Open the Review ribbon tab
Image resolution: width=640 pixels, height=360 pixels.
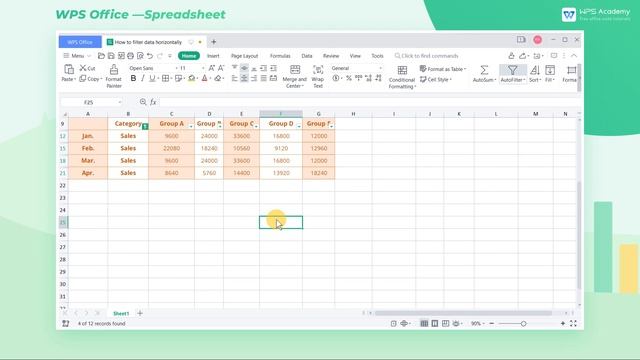coord(331,56)
